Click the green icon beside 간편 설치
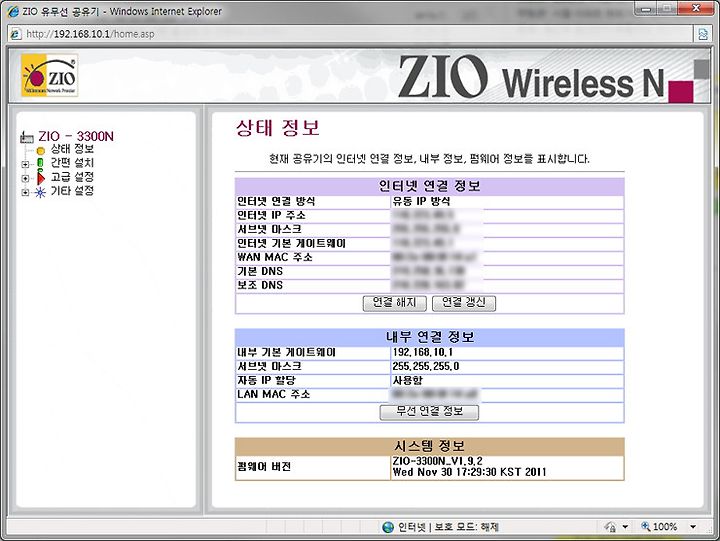The width and height of the screenshot is (720, 541). click(x=40, y=163)
